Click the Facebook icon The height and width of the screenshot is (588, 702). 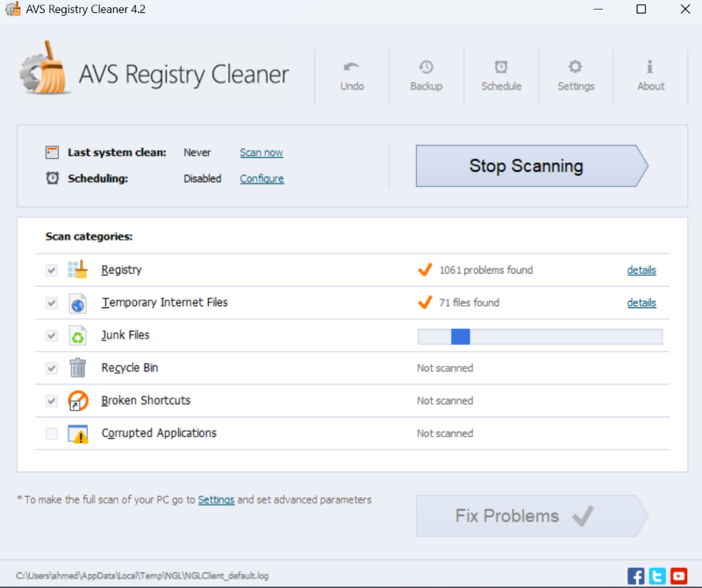click(x=636, y=576)
